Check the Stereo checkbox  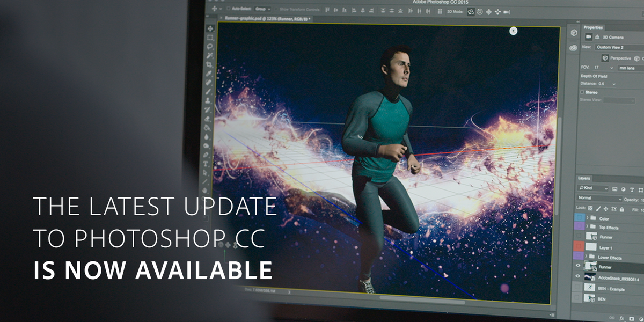582,92
